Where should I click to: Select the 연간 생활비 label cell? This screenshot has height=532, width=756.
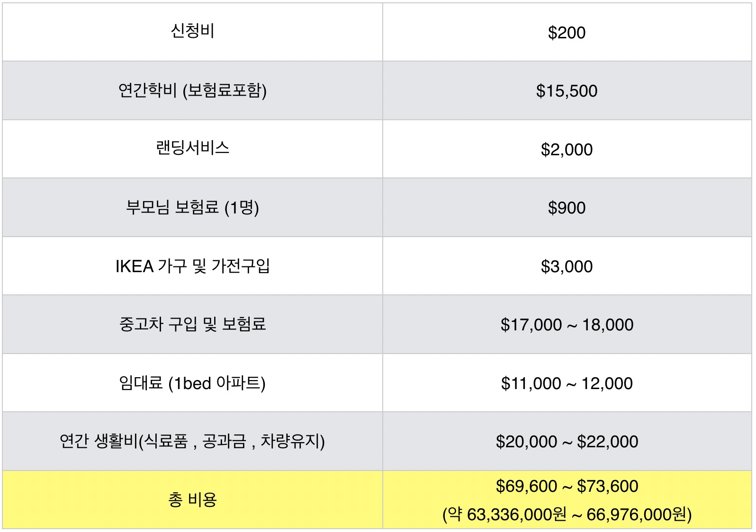192,441
